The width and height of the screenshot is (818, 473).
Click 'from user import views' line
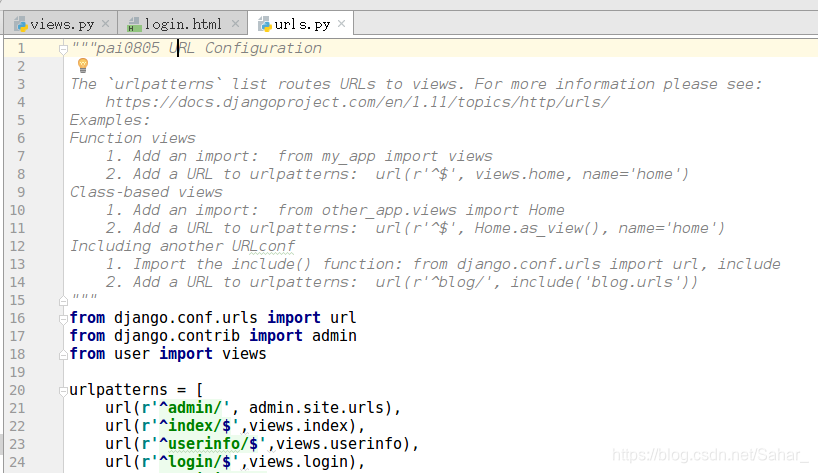[168, 354]
